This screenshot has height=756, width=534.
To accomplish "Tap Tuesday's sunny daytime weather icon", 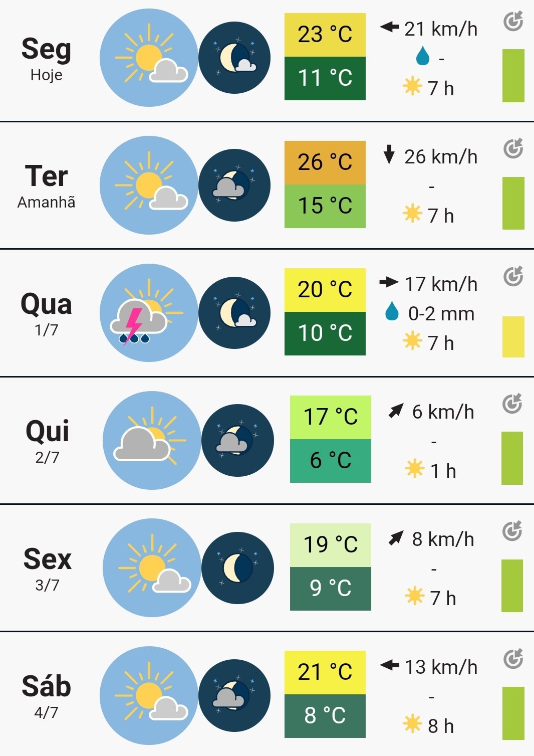I will coord(149,185).
